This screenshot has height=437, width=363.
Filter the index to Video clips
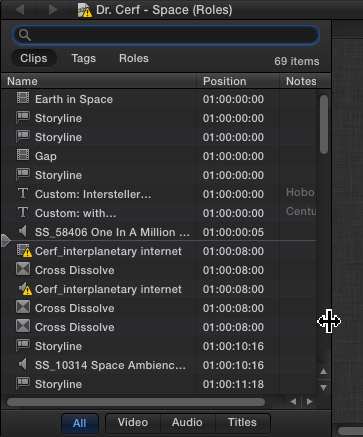(133, 422)
